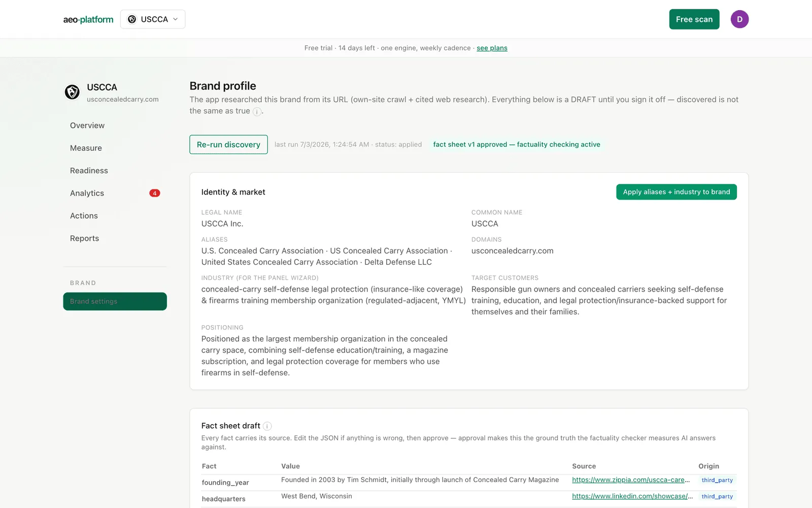The image size is (812, 508).
Task: Open Reports in the sidebar
Action: (84, 238)
